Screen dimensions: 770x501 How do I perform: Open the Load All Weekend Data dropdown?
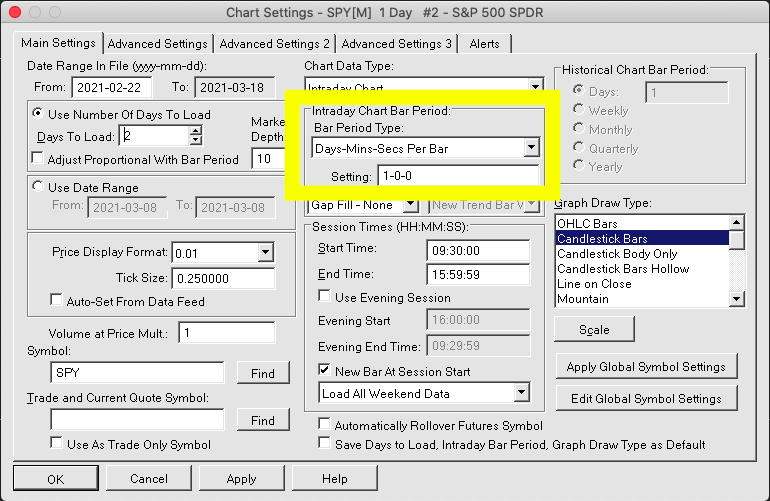[522, 392]
